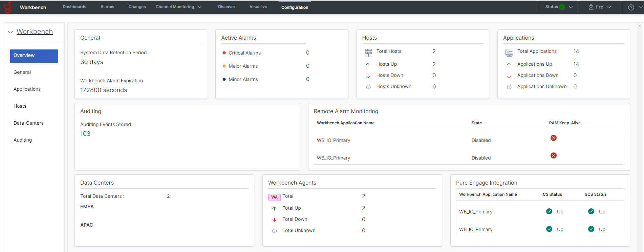This screenshot has height=252, width=644.
Task: Select Overview in the sidebar
Action: [34, 56]
